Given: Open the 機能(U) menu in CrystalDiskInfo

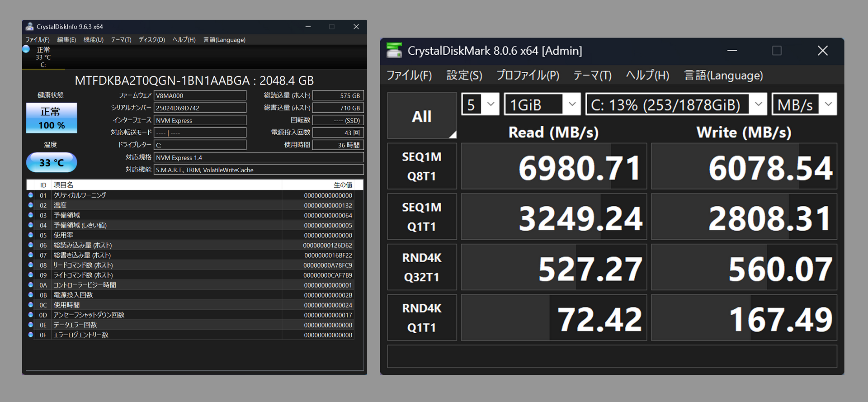Looking at the screenshot, I should (x=93, y=40).
